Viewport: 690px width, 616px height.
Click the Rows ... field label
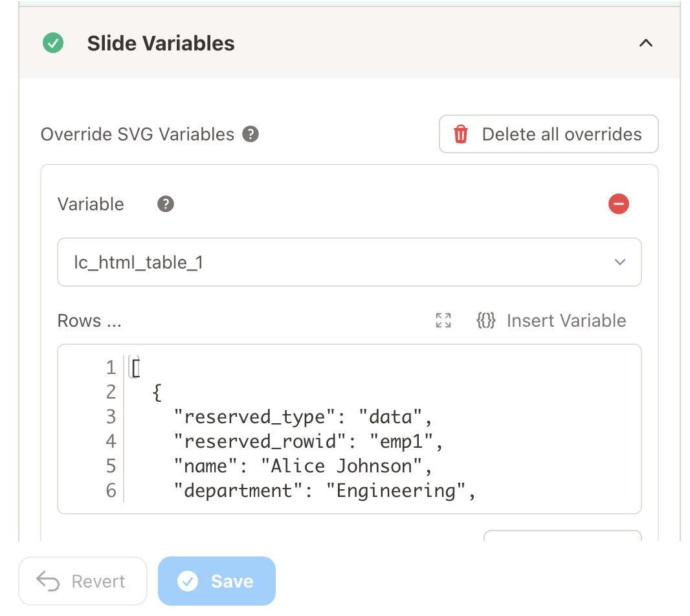(89, 321)
